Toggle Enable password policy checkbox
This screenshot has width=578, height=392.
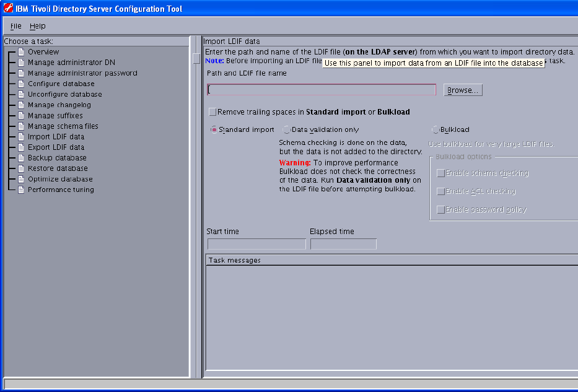pyautogui.click(x=440, y=210)
